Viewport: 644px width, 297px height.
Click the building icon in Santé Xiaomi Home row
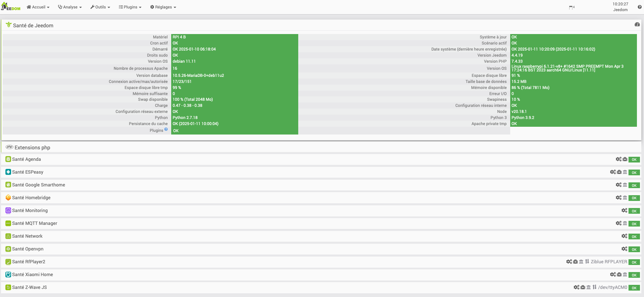pos(625,274)
